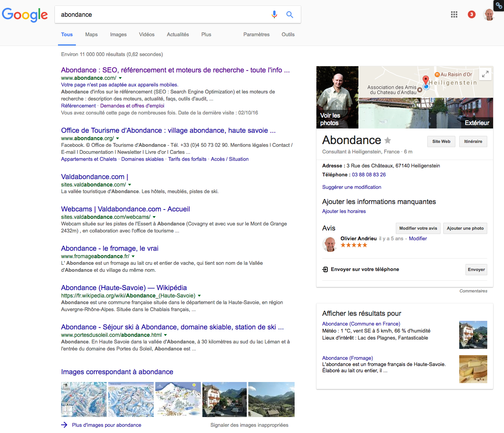Click the Envoyer button
The width and height of the screenshot is (504, 433).
coord(476,269)
